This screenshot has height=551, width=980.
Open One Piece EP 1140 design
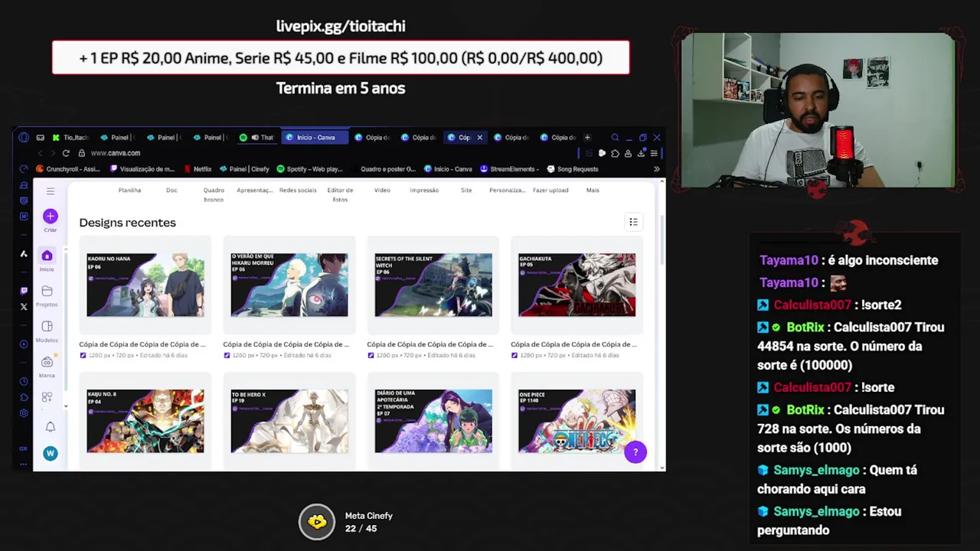[577, 421]
